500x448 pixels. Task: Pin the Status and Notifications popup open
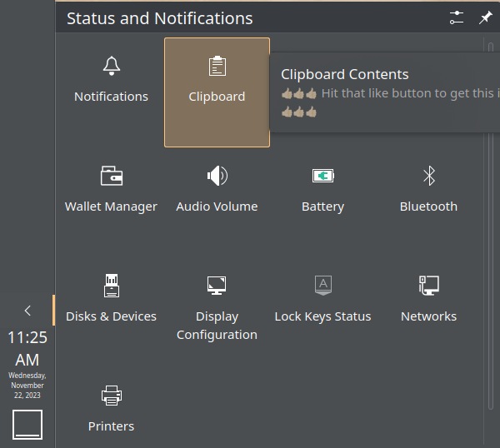point(485,17)
